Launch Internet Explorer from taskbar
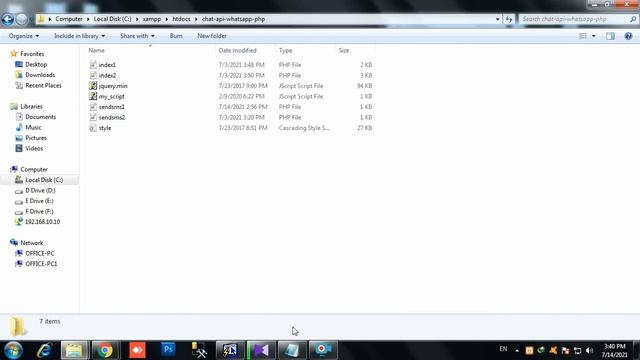Image resolution: width=640 pixels, height=360 pixels. coord(44,350)
